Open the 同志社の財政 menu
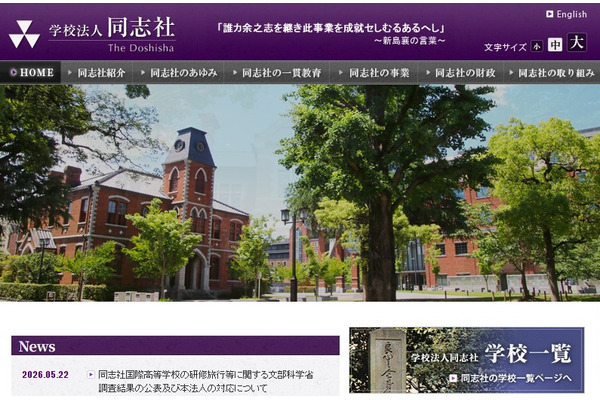 tap(461, 72)
